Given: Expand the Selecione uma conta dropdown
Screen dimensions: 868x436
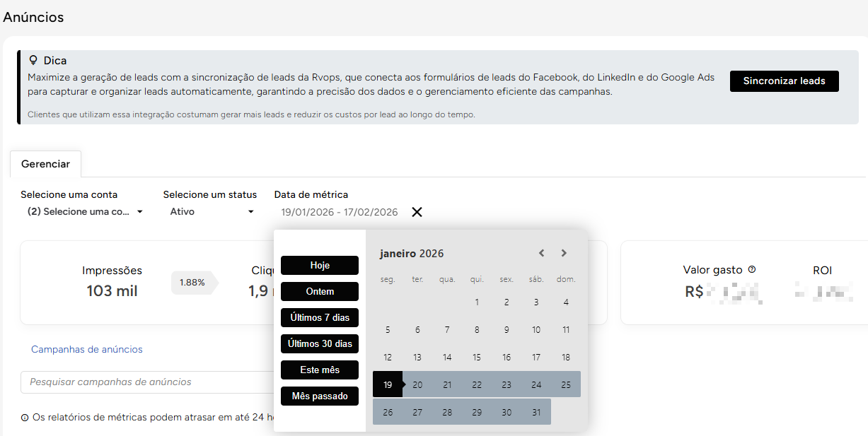Looking at the screenshot, I should 84,212.
